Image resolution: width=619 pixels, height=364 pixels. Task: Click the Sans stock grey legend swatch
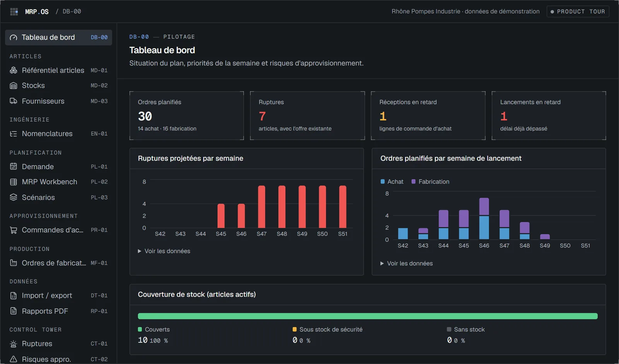tap(449, 330)
